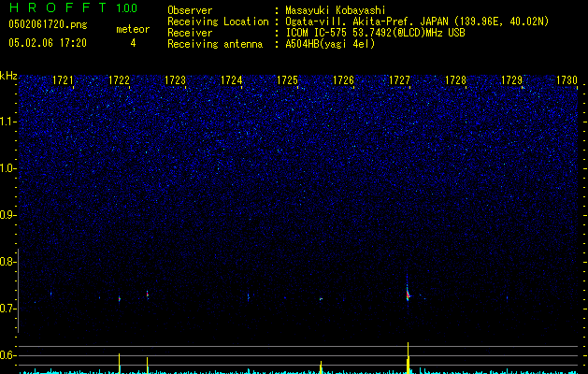The width and height of the screenshot is (588, 374).
Task: Click the meteor count value 4
Action: [x=133, y=43]
